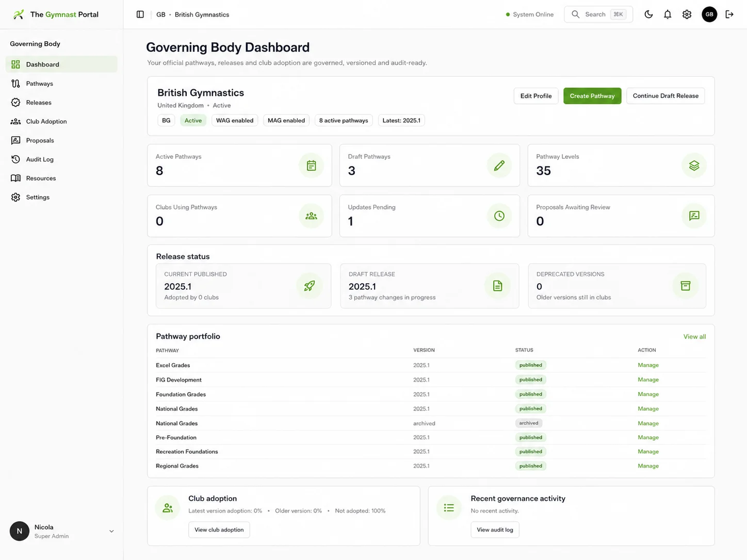Click the Releases badge icon in sidebar
The width and height of the screenshot is (747, 560).
click(x=15, y=103)
